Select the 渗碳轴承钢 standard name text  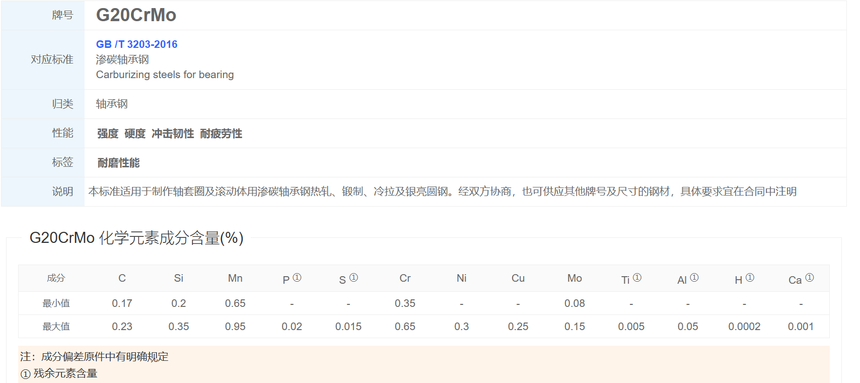click(122, 59)
